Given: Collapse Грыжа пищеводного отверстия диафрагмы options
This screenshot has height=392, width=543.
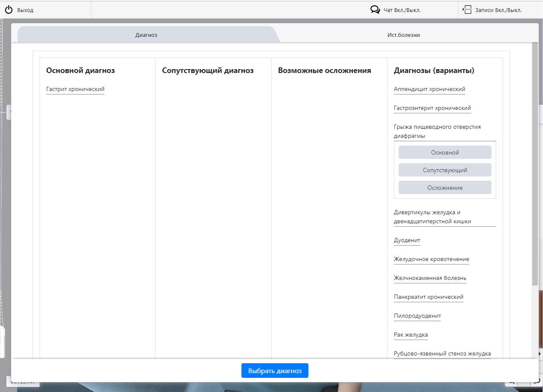Looking at the screenshot, I should point(437,131).
